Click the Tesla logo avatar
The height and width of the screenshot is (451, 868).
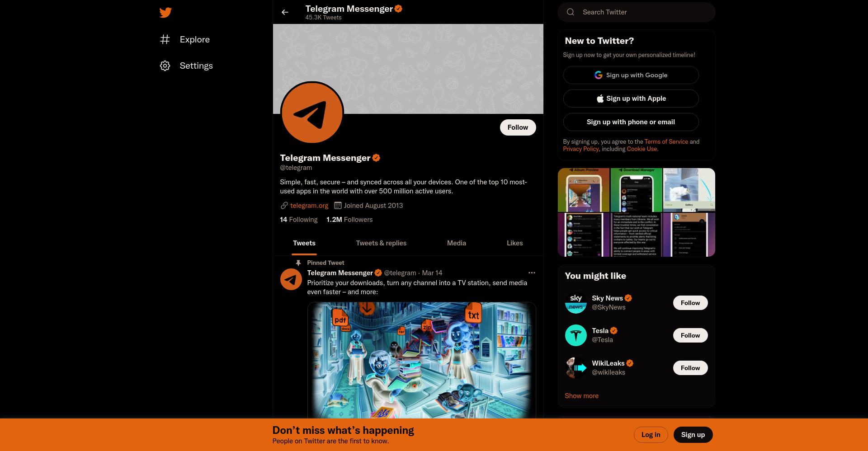tap(576, 335)
